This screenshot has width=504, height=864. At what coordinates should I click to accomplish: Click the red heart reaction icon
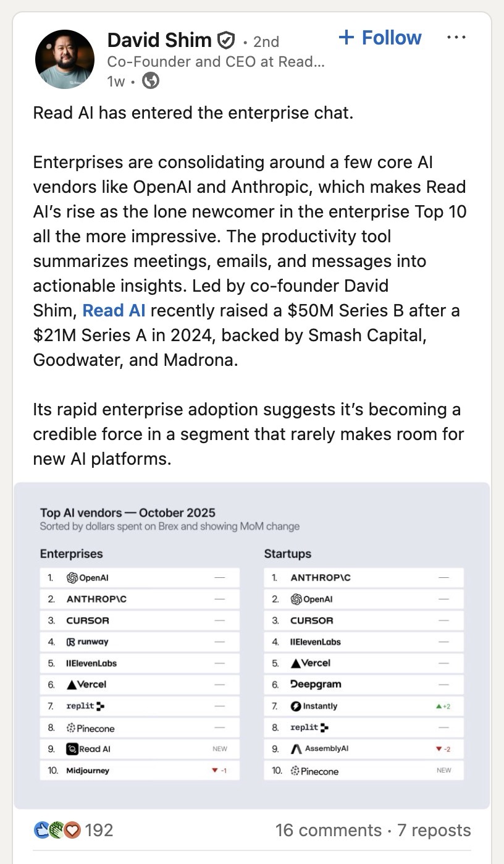72,830
